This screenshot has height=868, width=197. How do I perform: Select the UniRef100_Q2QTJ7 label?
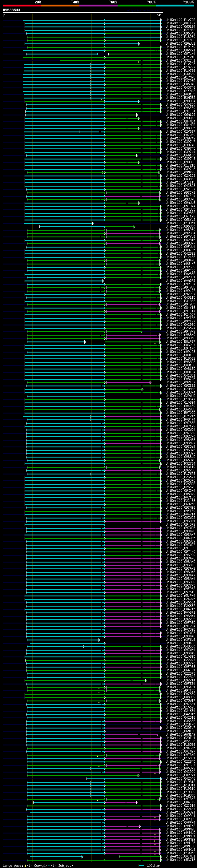click(180, 728)
